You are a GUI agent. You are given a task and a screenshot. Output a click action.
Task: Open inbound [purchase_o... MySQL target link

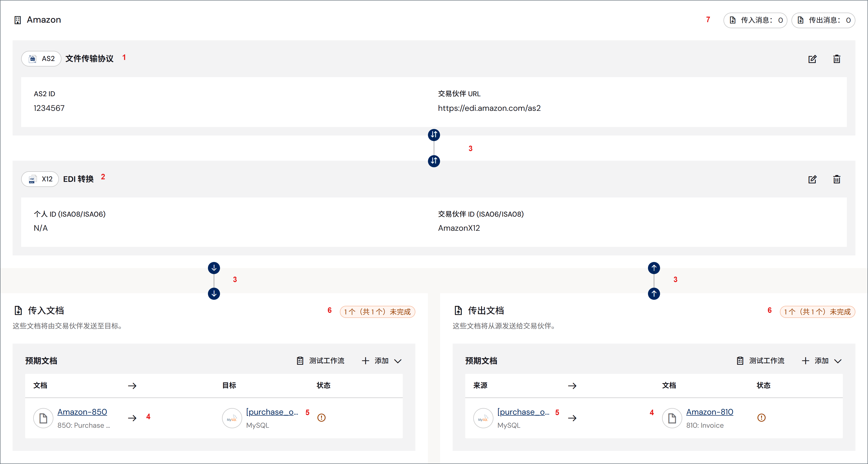272,412
